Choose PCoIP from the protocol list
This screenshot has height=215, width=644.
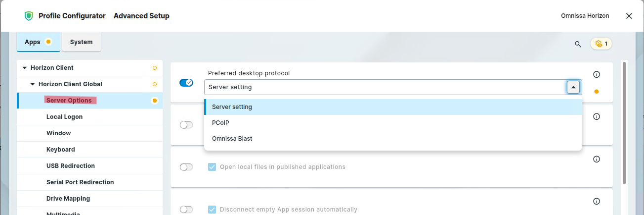pos(220,123)
